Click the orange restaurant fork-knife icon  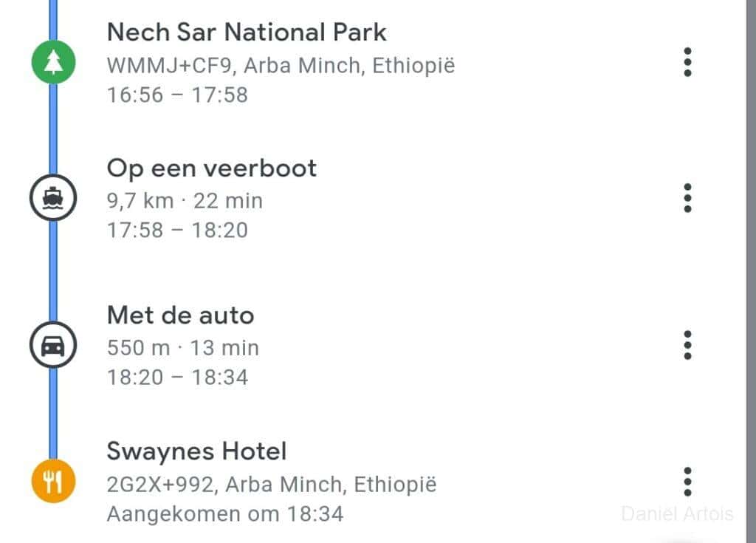tap(53, 481)
